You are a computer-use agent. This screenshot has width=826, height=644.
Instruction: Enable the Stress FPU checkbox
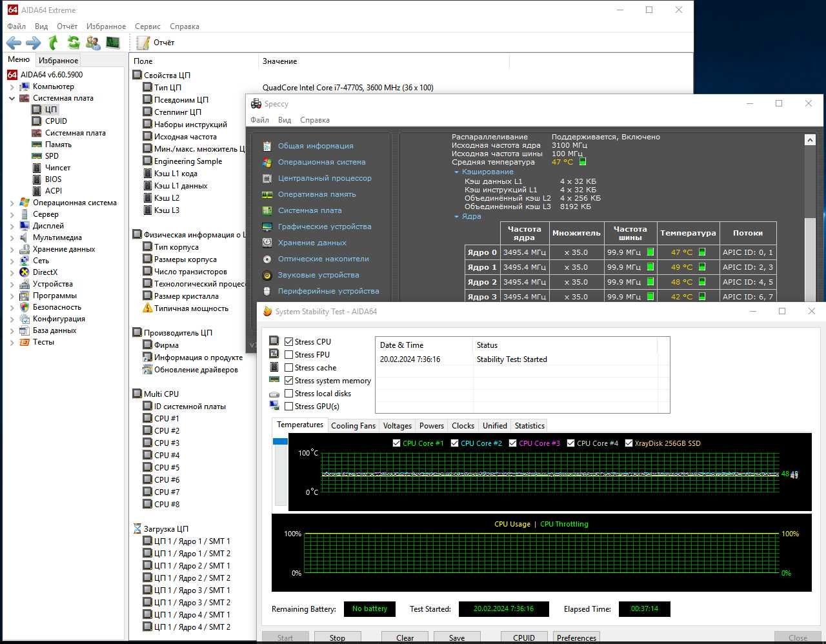coord(289,355)
